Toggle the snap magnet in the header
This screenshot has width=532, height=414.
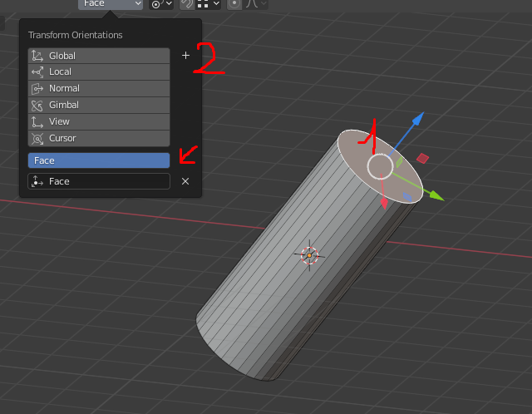click(187, 4)
